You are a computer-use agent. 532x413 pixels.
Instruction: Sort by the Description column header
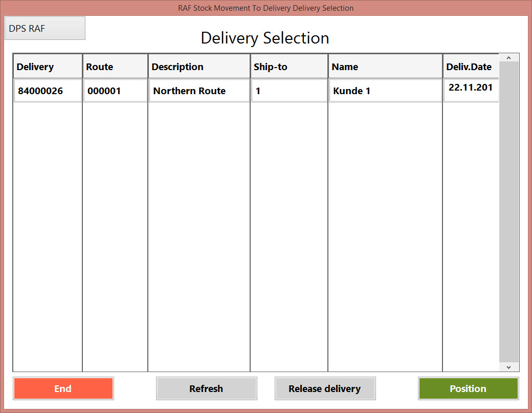click(x=199, y=67)
